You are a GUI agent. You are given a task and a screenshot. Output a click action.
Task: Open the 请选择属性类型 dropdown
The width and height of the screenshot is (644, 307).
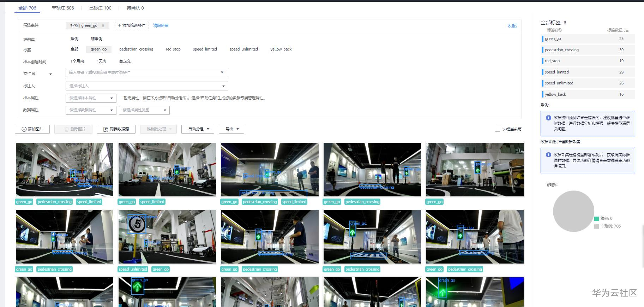point(144,110)
